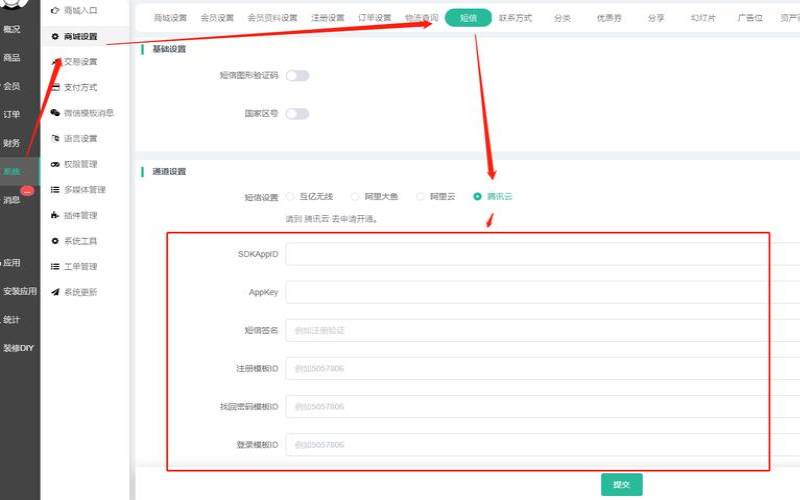Toggle the 短信图形验证码 switch
Screen dimensions: 800x500
(x=297, y=76)
